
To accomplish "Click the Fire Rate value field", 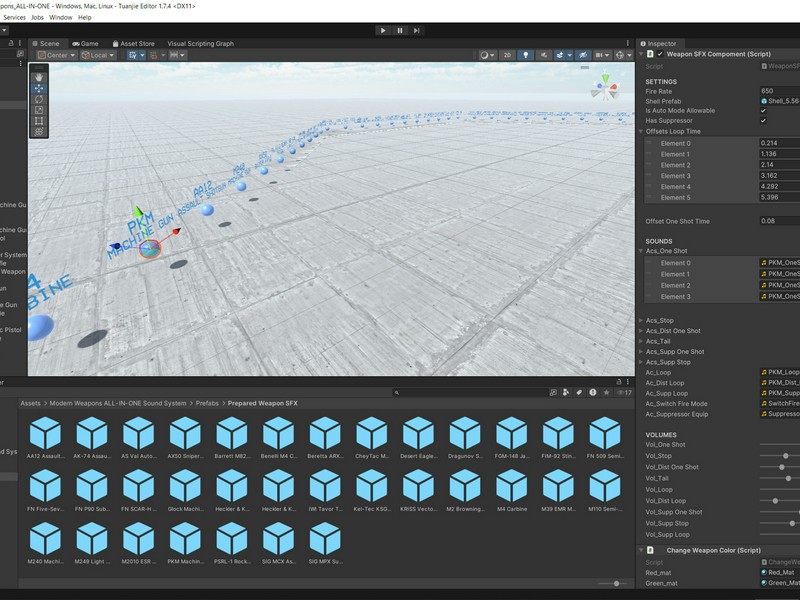I will (780, 91).
